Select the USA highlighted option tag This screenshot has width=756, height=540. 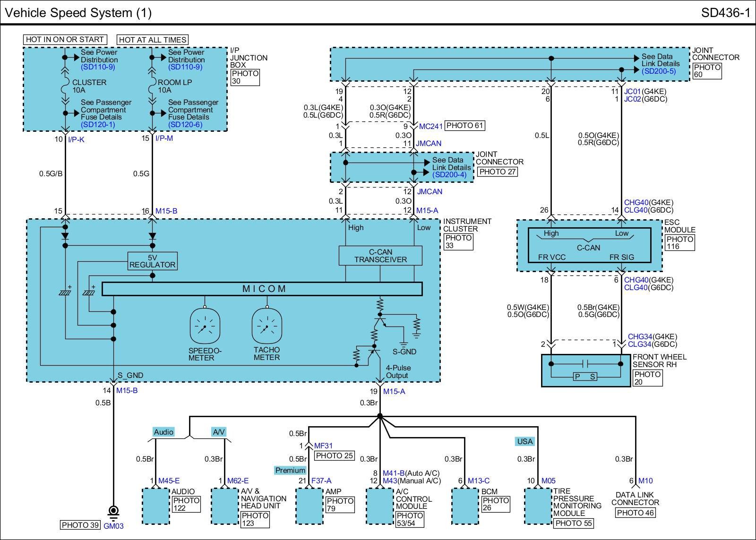pyautogui.click(x=524, y=441)
